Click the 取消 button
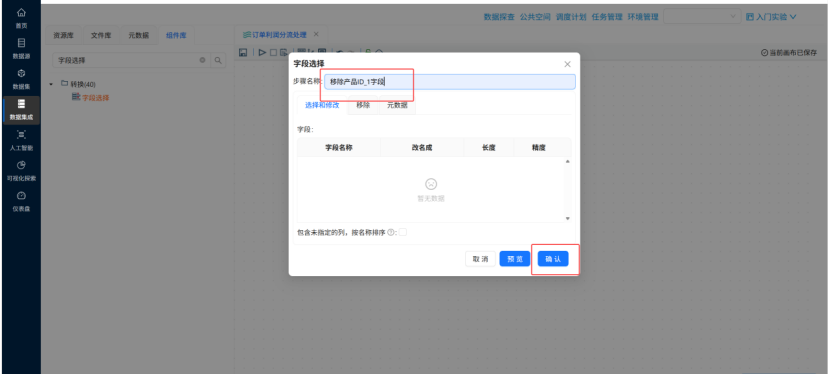 tap(480, 259)
